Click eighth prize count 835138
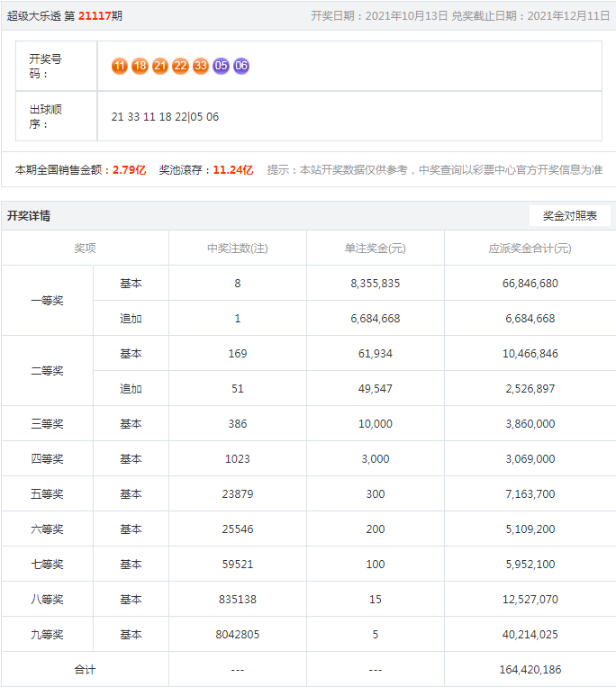 pos(238,599)
